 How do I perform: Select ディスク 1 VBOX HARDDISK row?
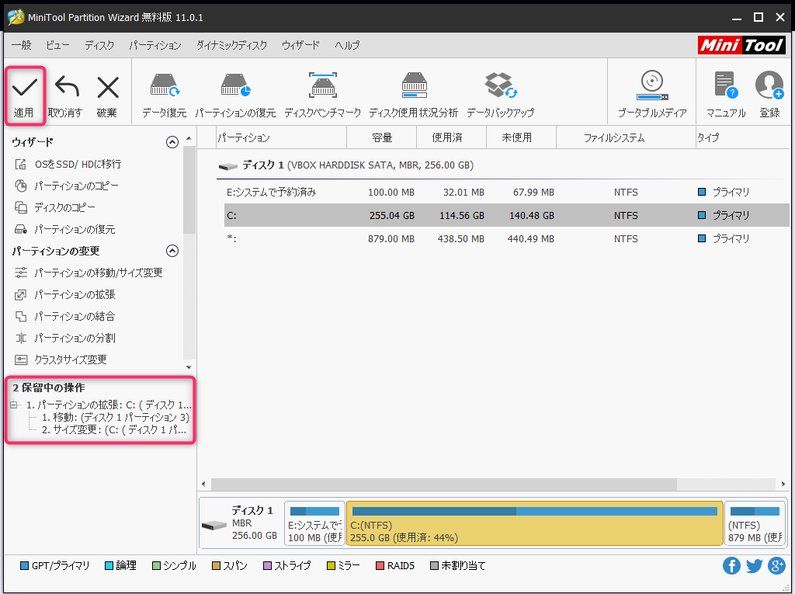point(502,165)
